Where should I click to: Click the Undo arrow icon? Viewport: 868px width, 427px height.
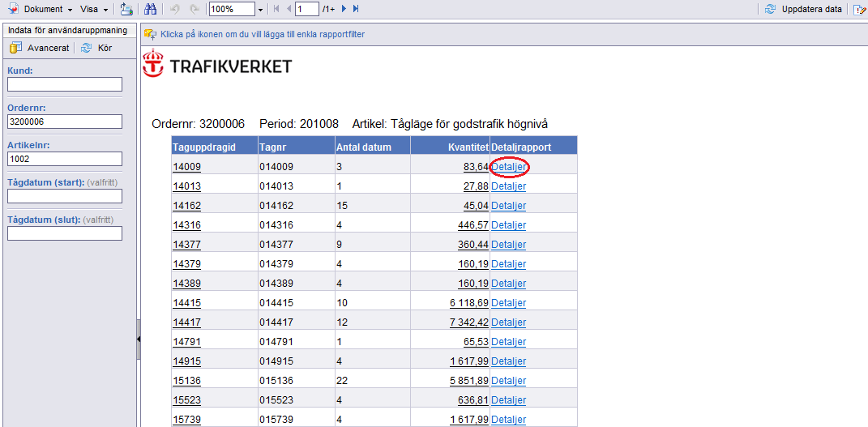[x=176, y=10]
